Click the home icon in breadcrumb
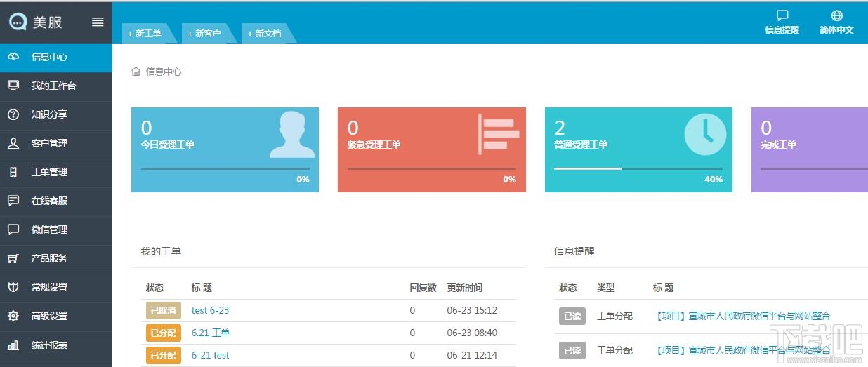868x367 pixels. pos(136,72)
